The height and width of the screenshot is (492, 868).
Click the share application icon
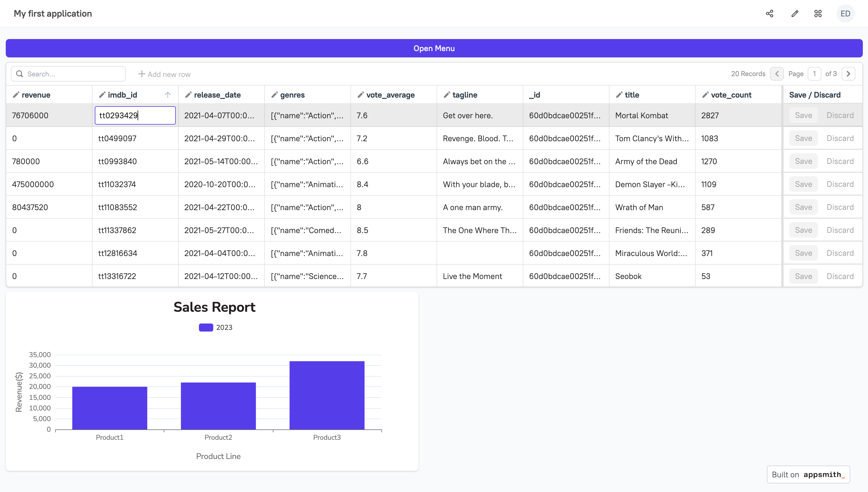click(x=769, y=13)
